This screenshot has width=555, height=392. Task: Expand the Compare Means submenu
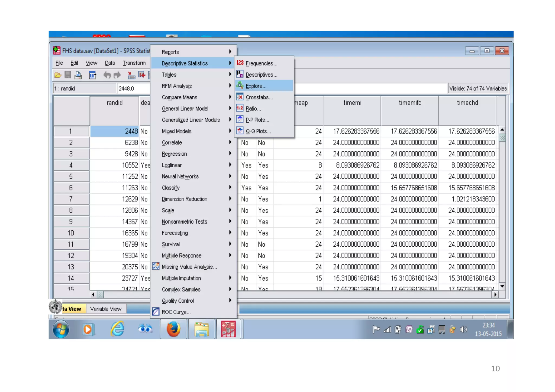(179, 97)
